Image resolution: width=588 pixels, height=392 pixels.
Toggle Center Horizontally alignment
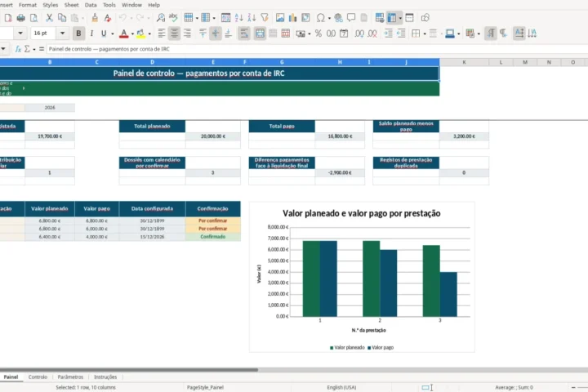174,33
